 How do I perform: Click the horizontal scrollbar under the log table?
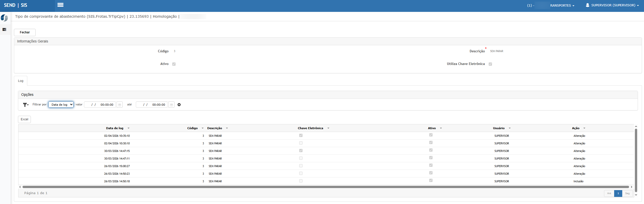(x=325, y=187)
